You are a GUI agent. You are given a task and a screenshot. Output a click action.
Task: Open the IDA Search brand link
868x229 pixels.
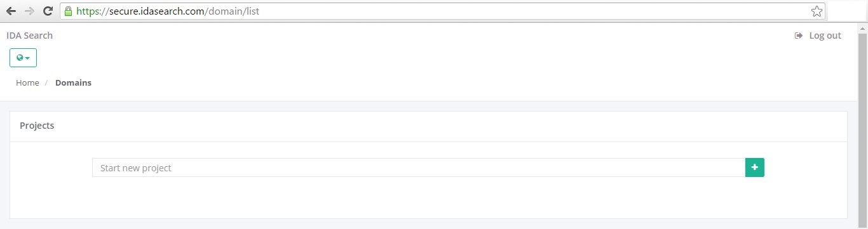29,36
